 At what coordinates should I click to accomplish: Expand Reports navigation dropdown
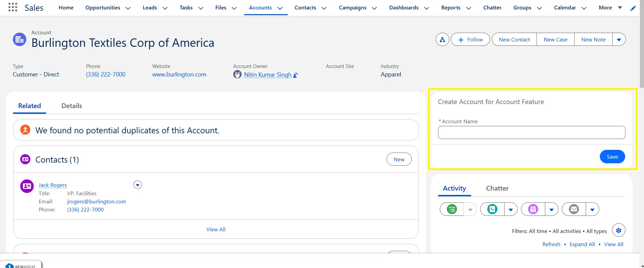pyautogui.click(x=469, y=8)
